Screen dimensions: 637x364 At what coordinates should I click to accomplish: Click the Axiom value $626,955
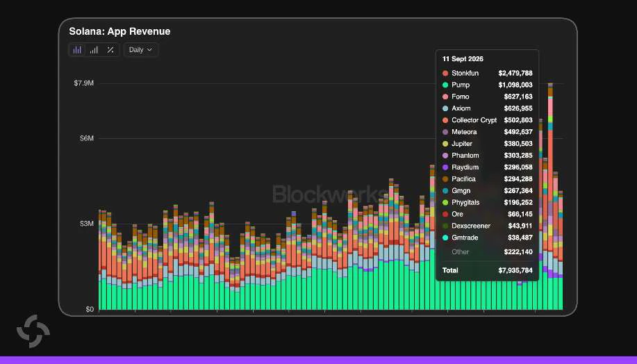click(518, 108)
